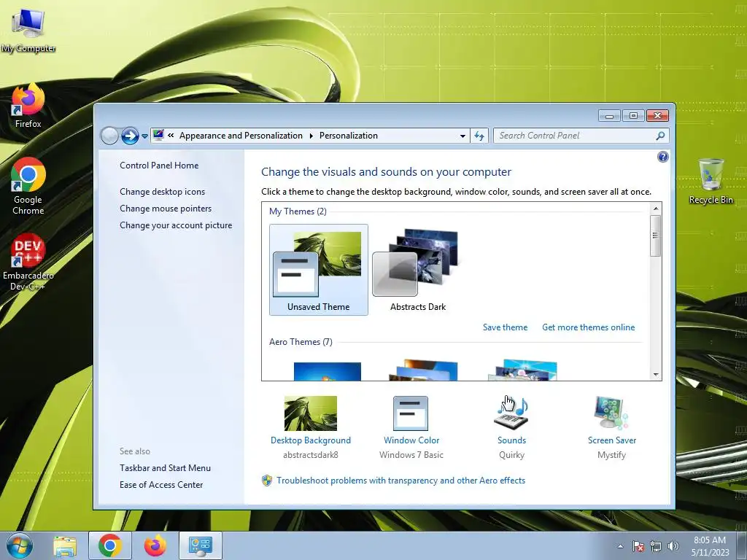Select the Abstracts Dark theme
This screenshot has width=747, height=560.
tap(418, 270)
